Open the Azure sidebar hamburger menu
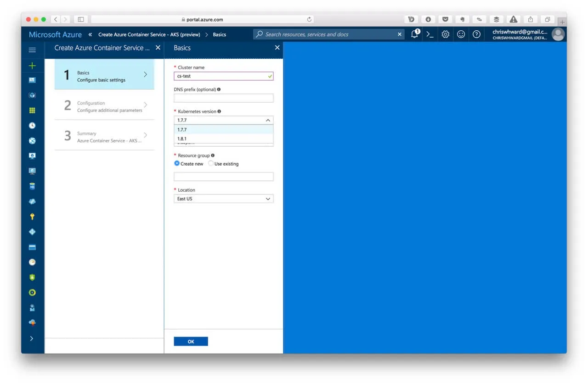The image size is (588, 384). point(32,50)
